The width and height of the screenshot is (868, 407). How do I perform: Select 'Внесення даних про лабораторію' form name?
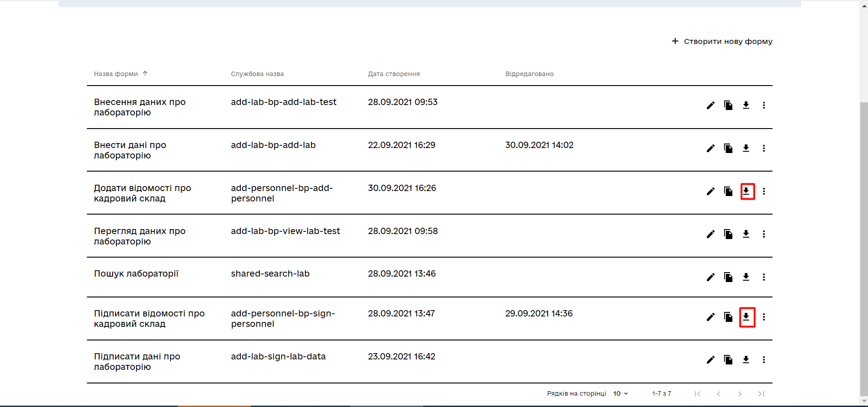(x=140, y=107)
